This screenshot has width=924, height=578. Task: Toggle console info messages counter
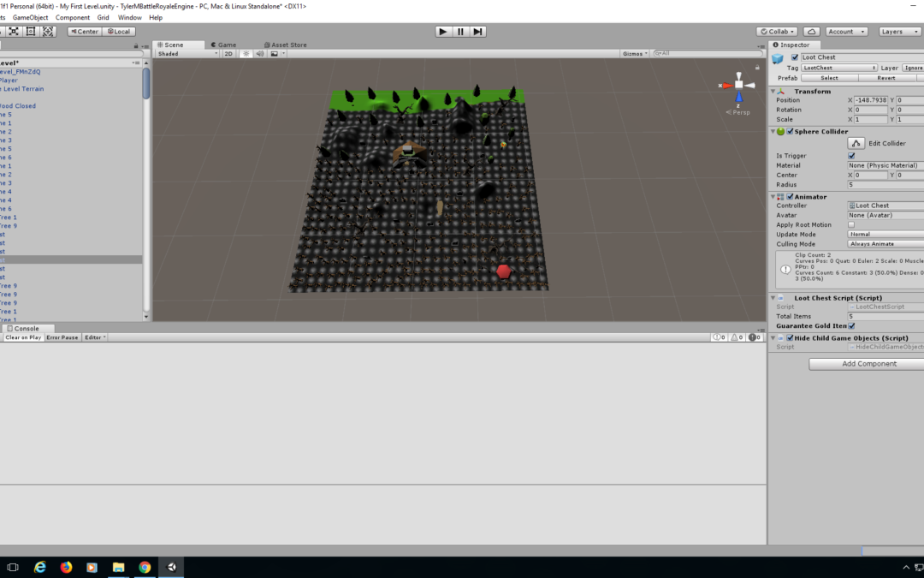coord(719,337)
